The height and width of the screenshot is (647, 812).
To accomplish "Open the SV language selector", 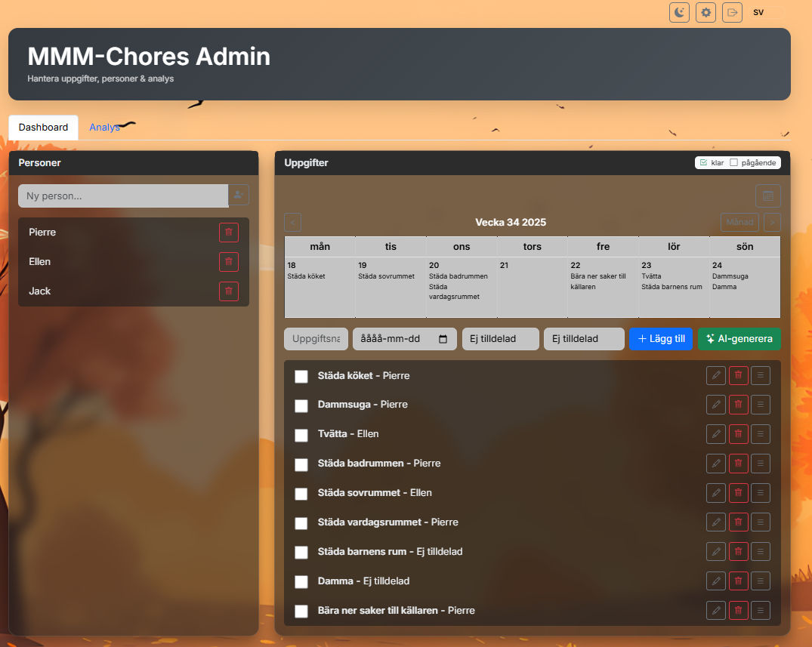I will point(767,12).
